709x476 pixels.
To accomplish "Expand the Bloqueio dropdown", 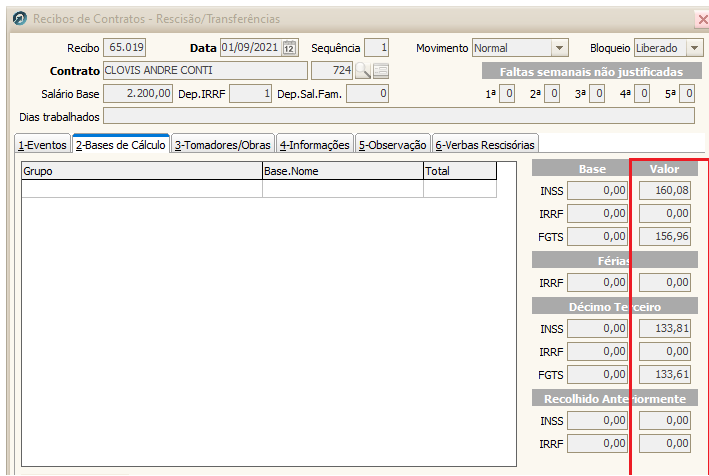I will pyautogui.click(x=695, y=48).
